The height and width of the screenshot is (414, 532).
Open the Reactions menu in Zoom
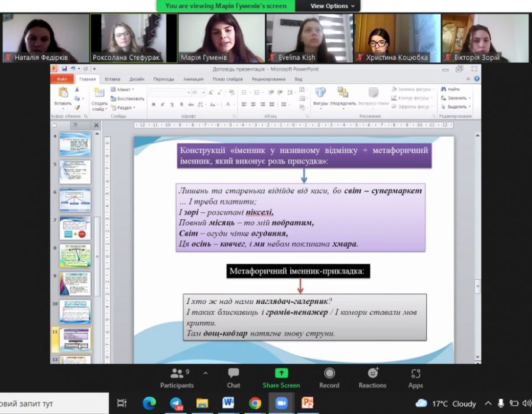372,377
